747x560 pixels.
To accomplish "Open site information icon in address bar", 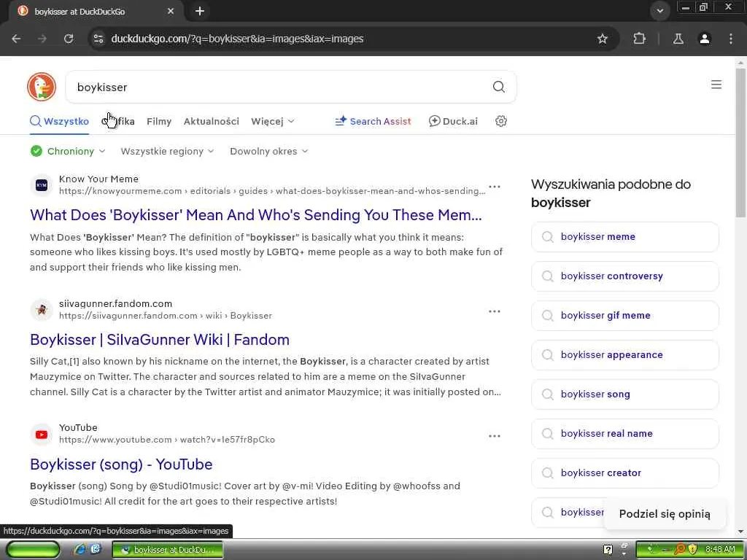I will [x=98, y=39].
